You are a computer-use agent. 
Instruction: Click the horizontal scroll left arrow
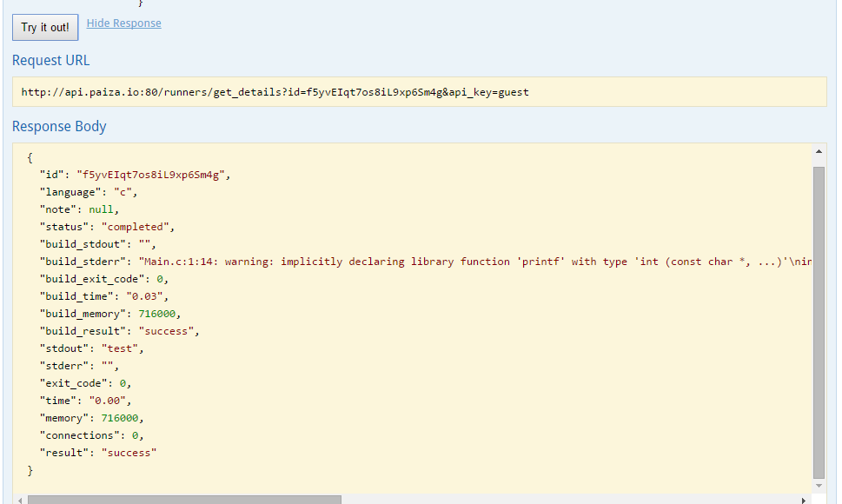(x=20, y=501)
